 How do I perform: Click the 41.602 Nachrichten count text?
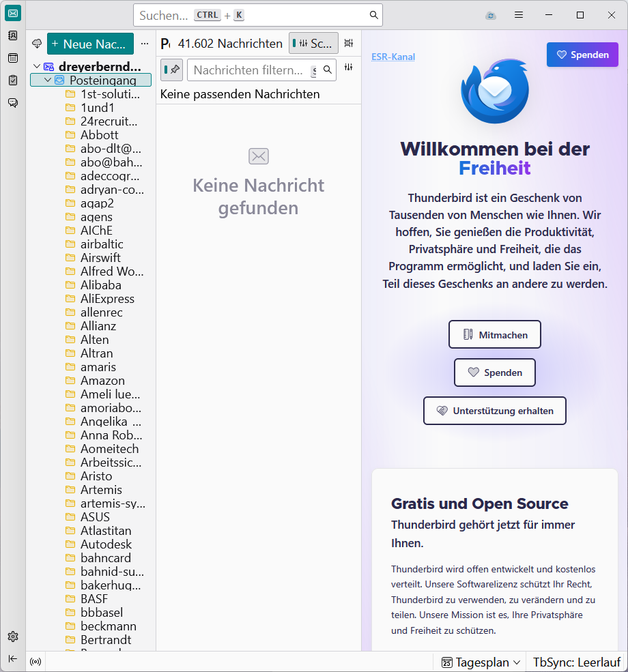(230, 43)
